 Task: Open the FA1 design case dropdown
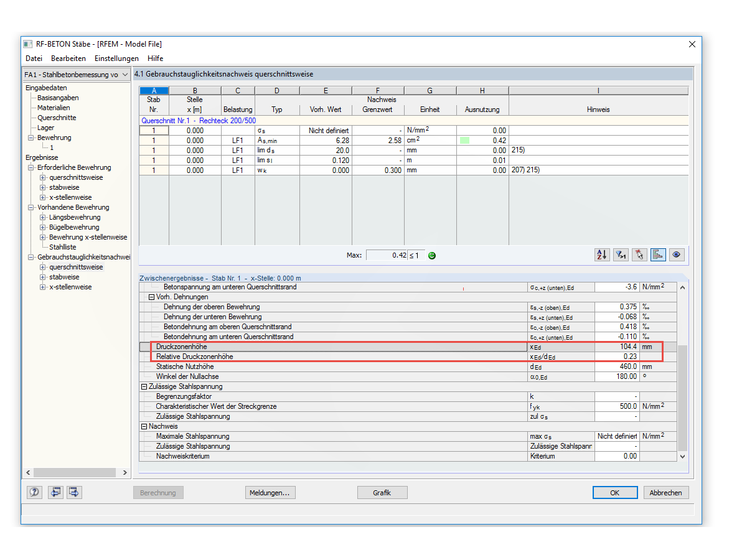[x=77, y=75]
